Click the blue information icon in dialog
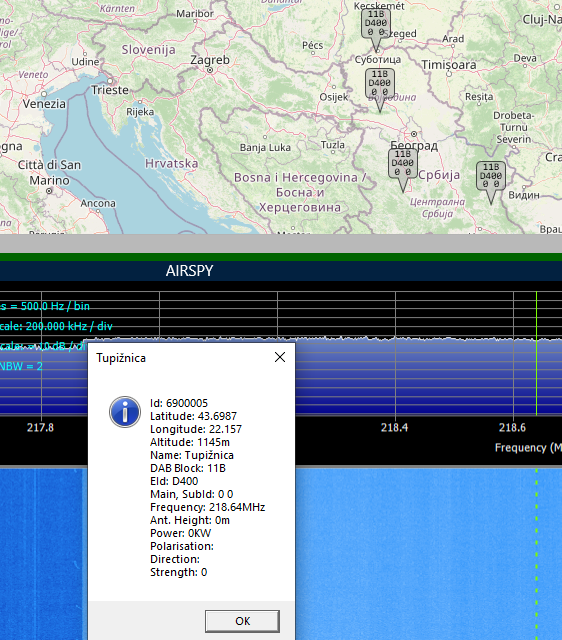Viewport: 562px width, 640px height. coord(125,412)
